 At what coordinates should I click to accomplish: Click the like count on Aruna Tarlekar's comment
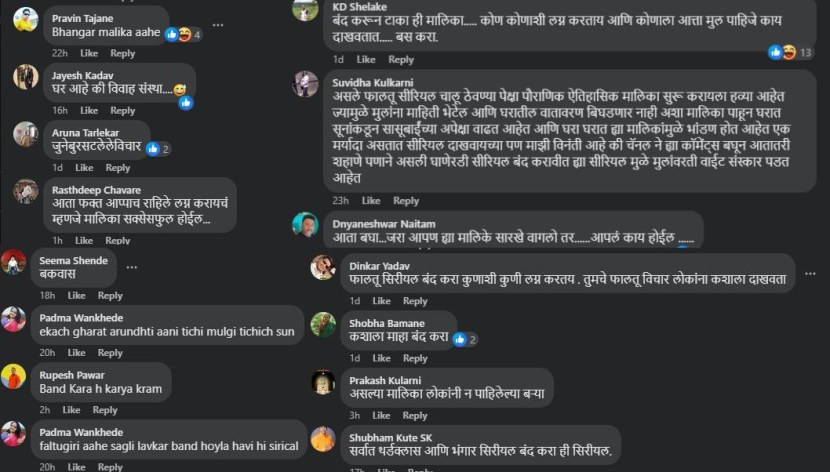tap(166, 149)
